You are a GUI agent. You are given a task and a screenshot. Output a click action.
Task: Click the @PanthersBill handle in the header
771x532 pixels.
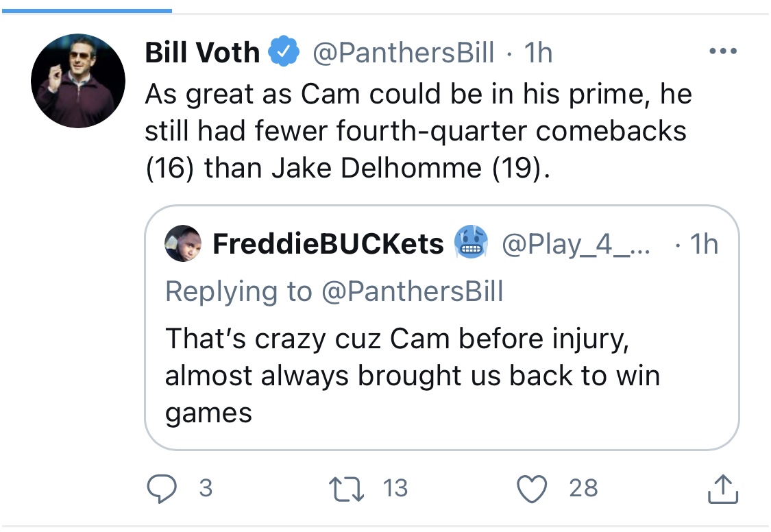(403, 53)
